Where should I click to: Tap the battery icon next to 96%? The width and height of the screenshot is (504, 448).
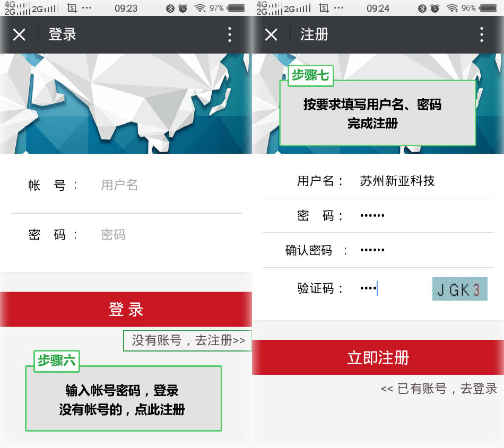[488, 8]
